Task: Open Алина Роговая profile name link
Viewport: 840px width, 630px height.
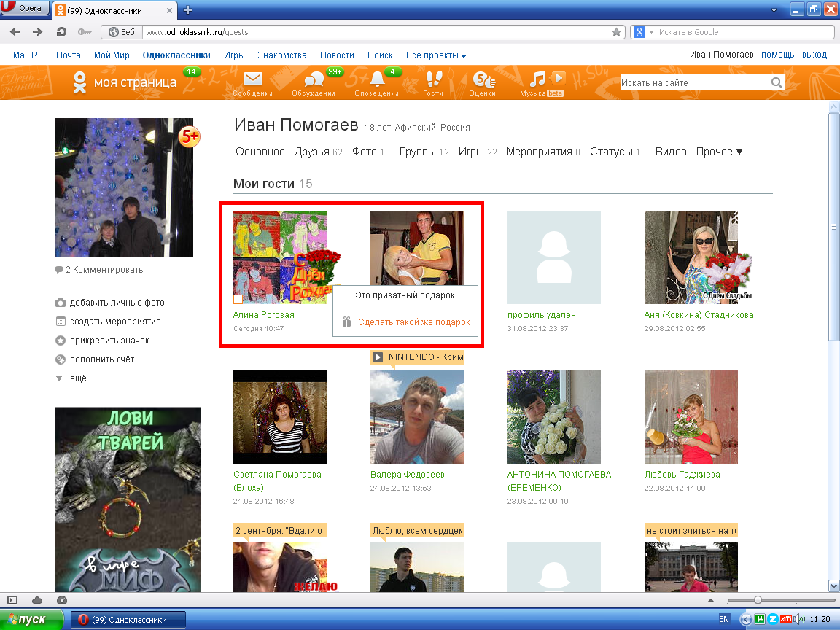Action: pyautogui.click(x=263, y=315)
